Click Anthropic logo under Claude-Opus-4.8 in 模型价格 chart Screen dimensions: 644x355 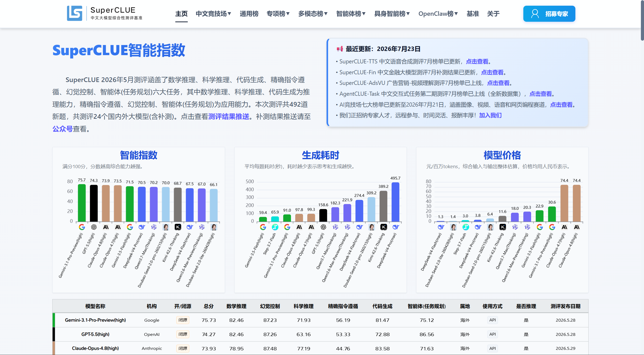point(577,227)
